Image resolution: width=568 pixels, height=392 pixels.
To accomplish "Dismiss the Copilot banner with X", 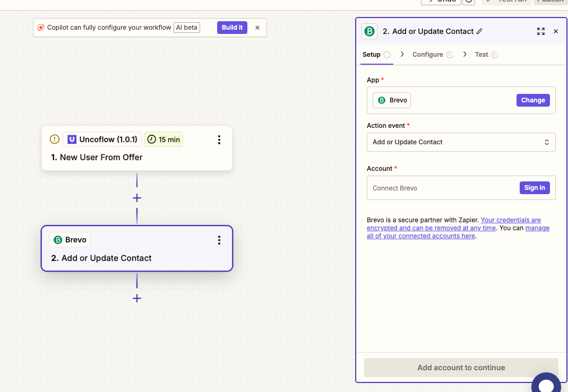I will [x=257, y=28].
